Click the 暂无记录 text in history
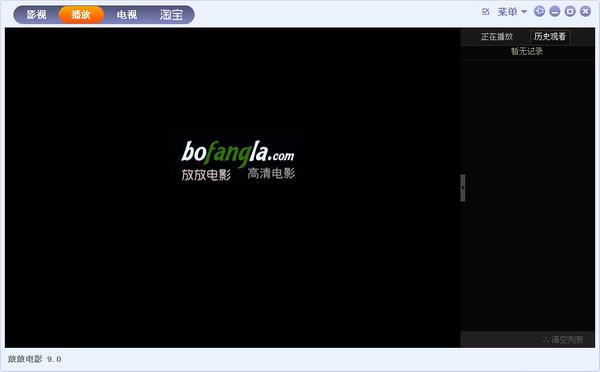This screenshot has width=600, height=372. click(527, 51)
